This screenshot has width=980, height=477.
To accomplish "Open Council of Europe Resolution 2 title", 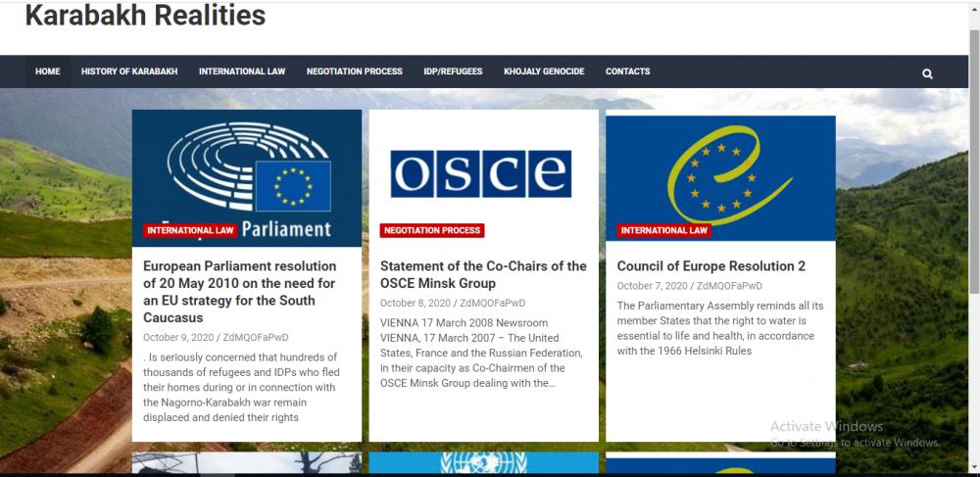I will [711, 266].
